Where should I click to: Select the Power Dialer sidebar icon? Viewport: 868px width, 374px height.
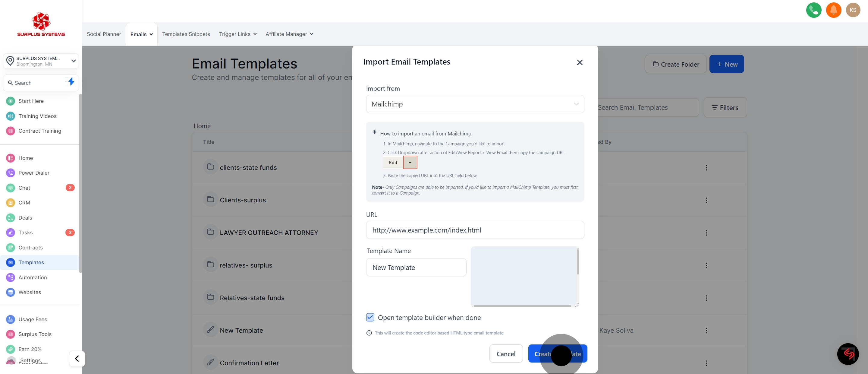pyautogui.click(x=10, y=173)
